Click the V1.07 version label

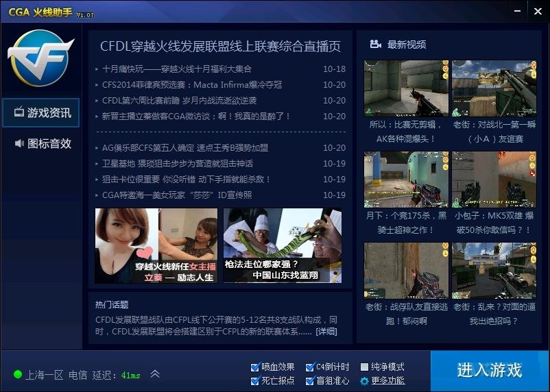click(85, 15)
